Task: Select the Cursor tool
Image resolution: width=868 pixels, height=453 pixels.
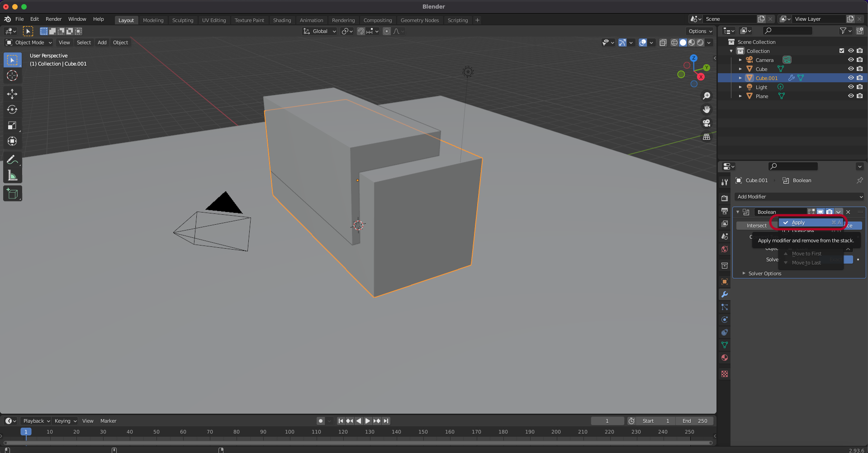Action: (x=12, y=75)
